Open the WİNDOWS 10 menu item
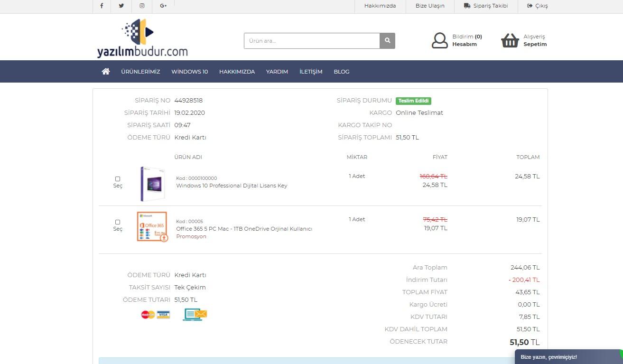This screenshot has height=364, width=623. tap(190, 72)
